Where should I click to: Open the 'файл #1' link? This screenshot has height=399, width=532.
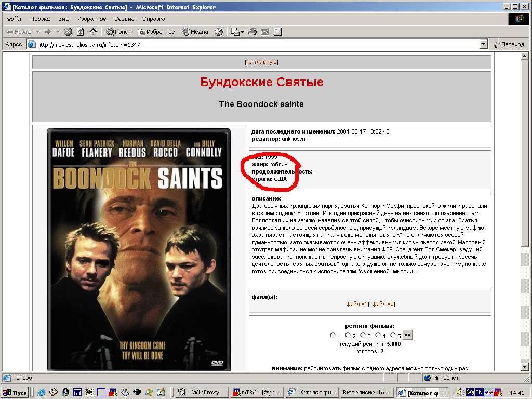tap(357, 304)
